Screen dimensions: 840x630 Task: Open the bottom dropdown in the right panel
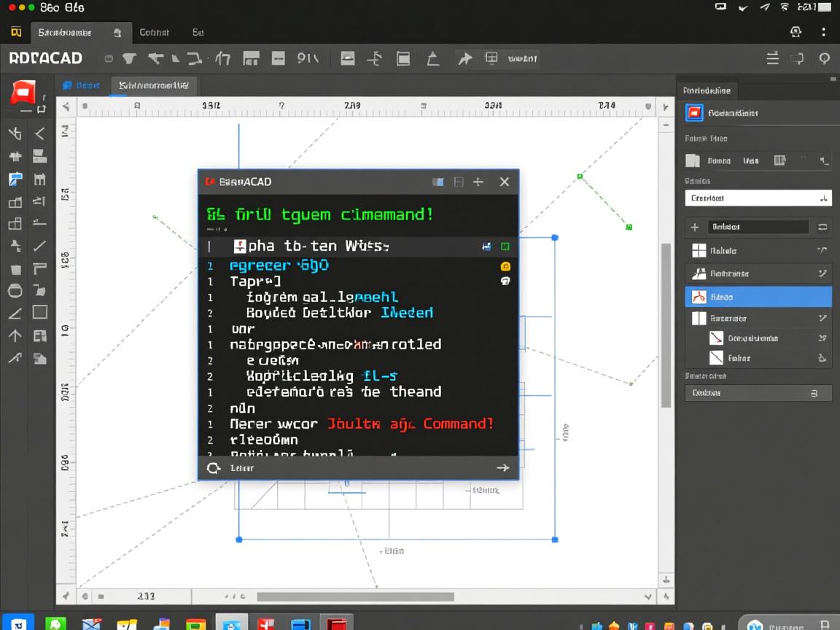pyautogui.click(x=758, y=393)
